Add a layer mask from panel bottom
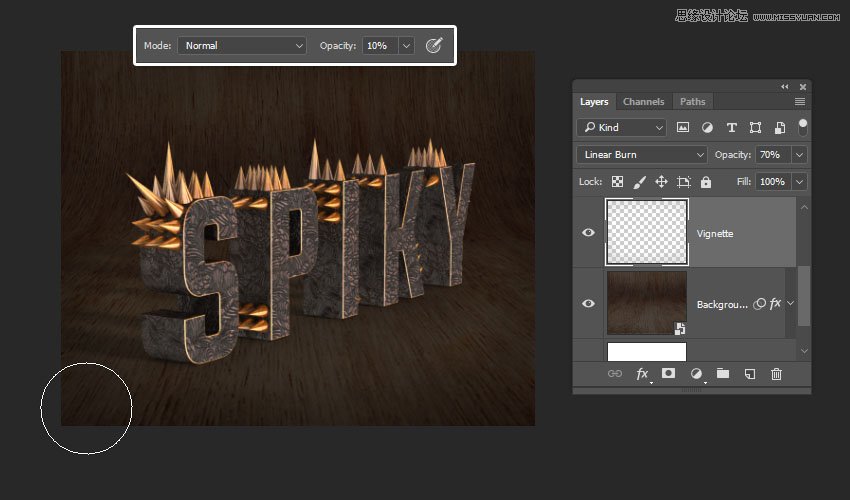The width and height of the screenshot is (850, 500). 668,374
